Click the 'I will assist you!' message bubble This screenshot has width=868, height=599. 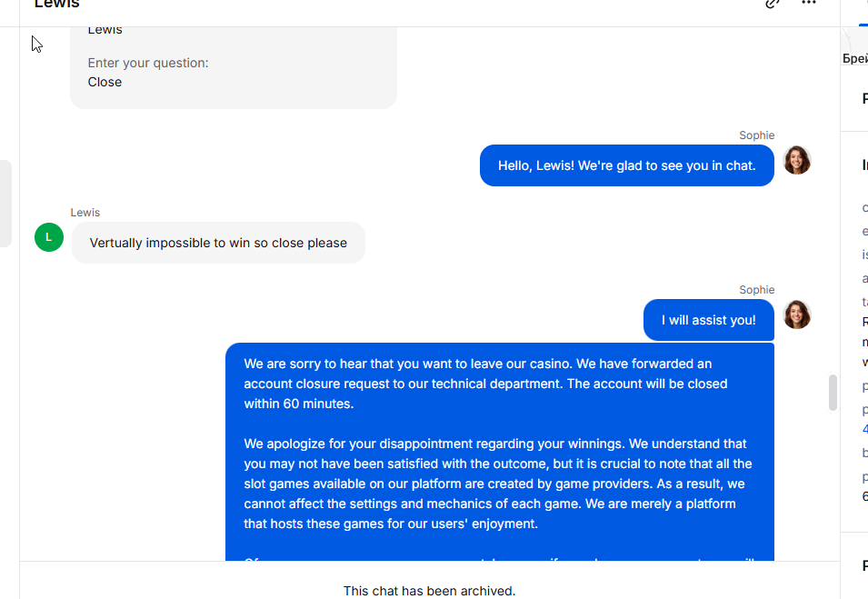point(708,320)
